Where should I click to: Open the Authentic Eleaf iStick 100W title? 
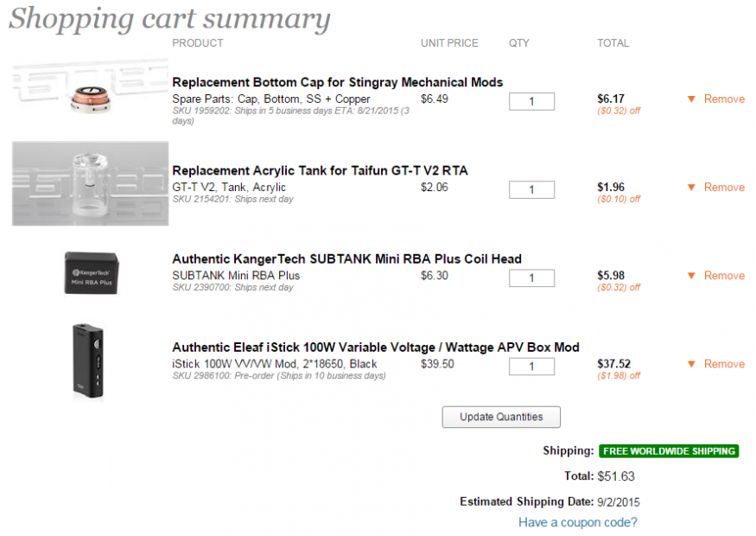(x=375, y=348)
